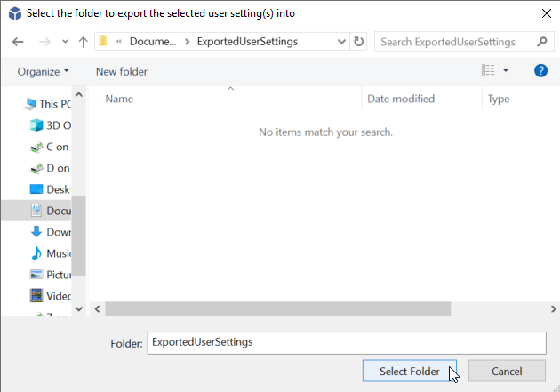Sort by Date modified column
Screen dimensions: 560x392
point(401,99)
